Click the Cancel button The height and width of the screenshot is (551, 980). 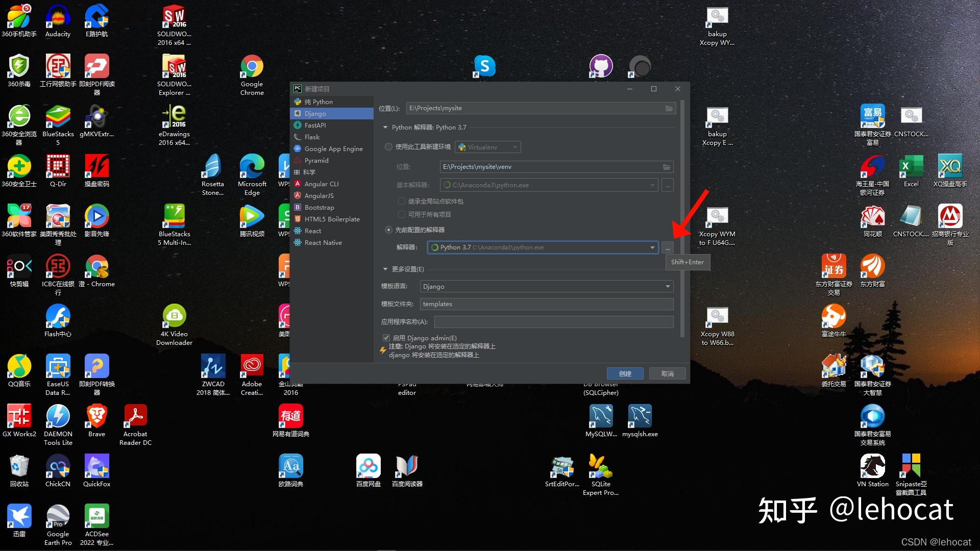click(667, 373)
